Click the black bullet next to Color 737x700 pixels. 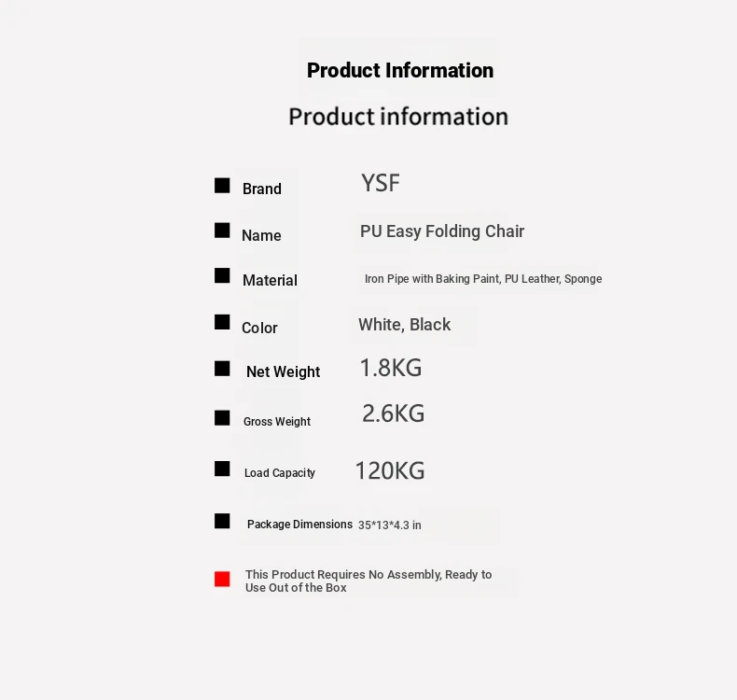pos(222,322)
